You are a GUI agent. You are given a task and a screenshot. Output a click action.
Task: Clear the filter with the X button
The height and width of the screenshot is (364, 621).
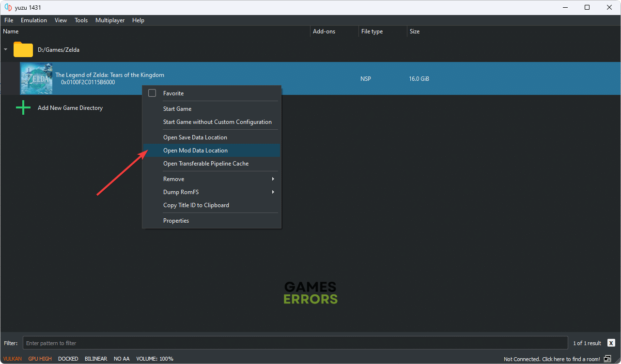point(611,343)
